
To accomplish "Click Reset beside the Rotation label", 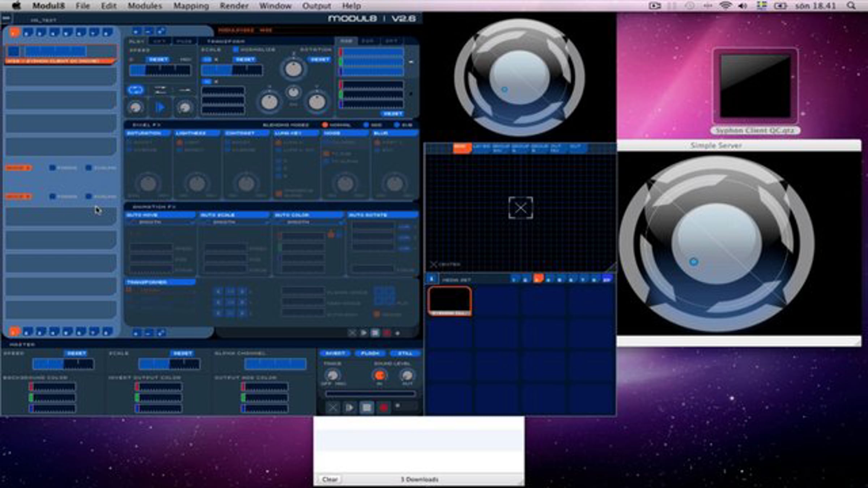I will 320,59.
